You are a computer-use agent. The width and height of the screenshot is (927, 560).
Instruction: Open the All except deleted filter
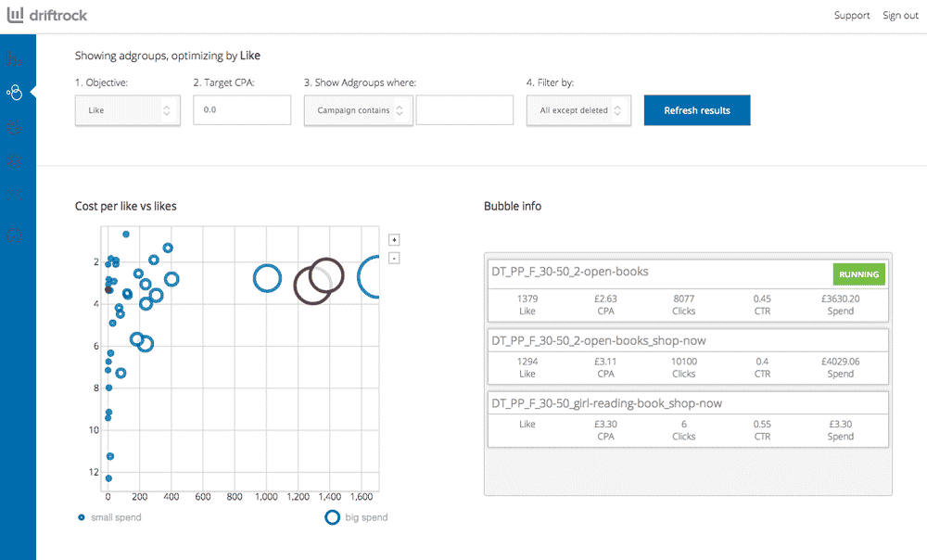coord(578,110)
